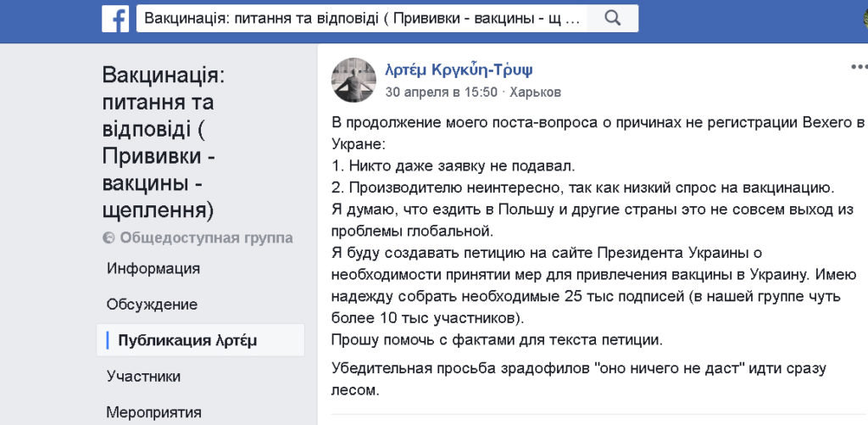Click the Харьков location link
This screenshot has width=868, height=425.
(x=536, y=92)
